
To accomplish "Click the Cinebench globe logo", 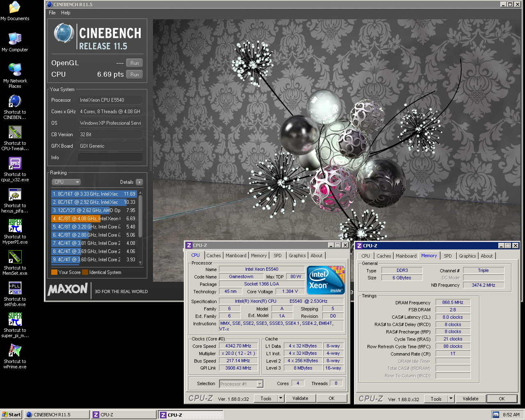I will (x=64, y=33).
